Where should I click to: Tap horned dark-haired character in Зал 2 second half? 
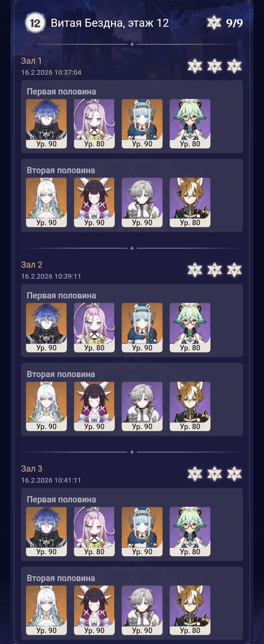[94, 406]
